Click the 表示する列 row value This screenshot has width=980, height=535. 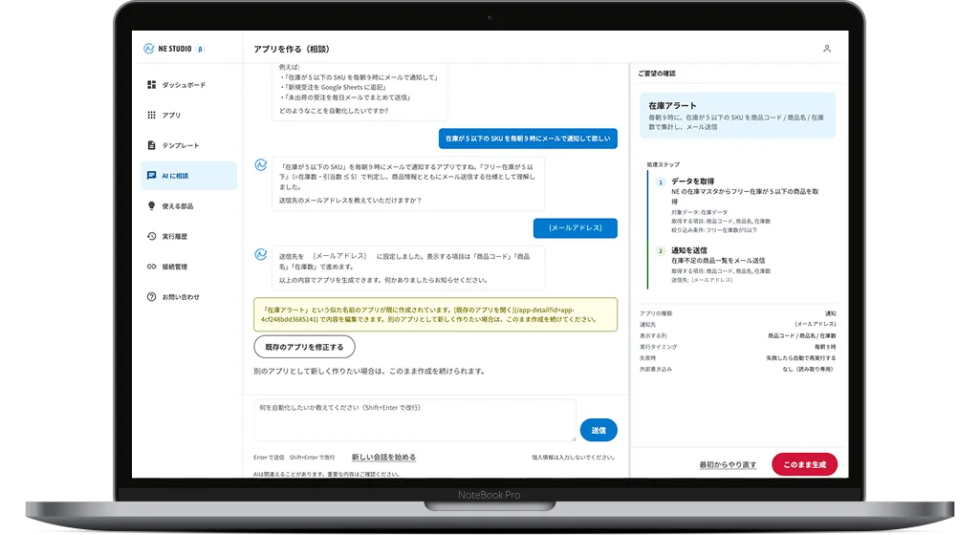pyautogui.click(x=802, y=335)
